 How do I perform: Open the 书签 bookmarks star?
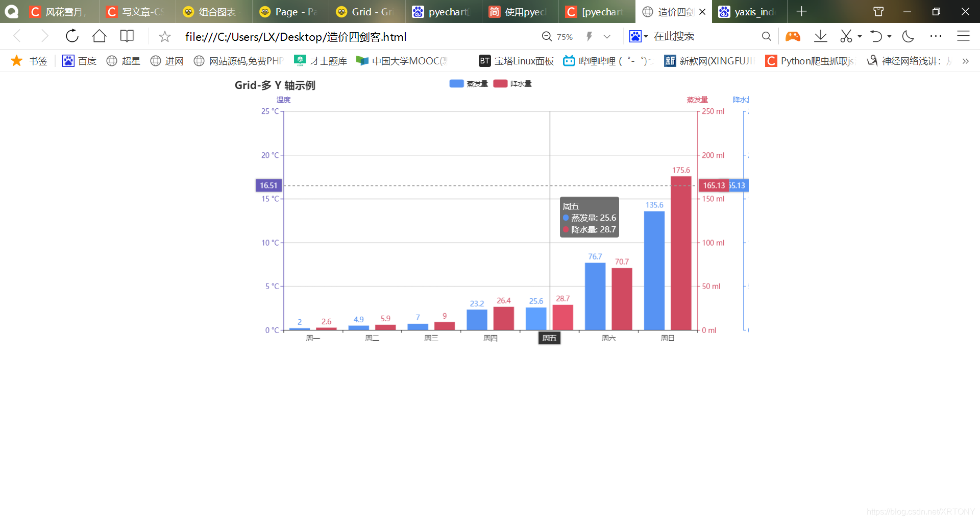click(x=29, y=61)
